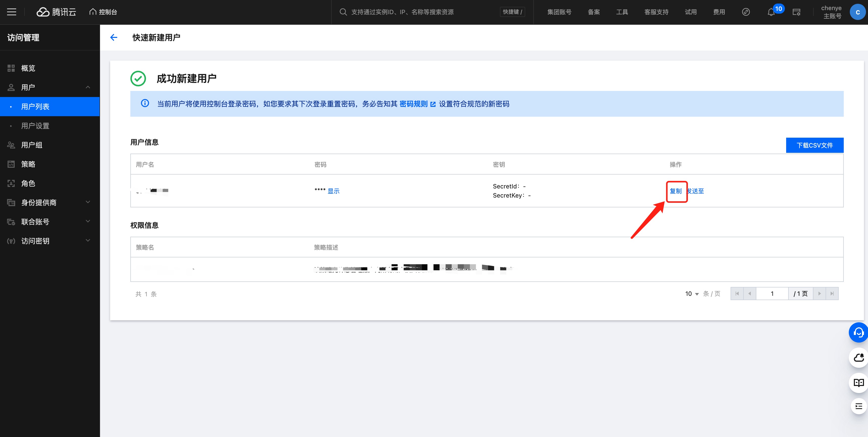Show the hidden password
The height and width of the screenshot is (437, 868).
click(x=333, y=191)
